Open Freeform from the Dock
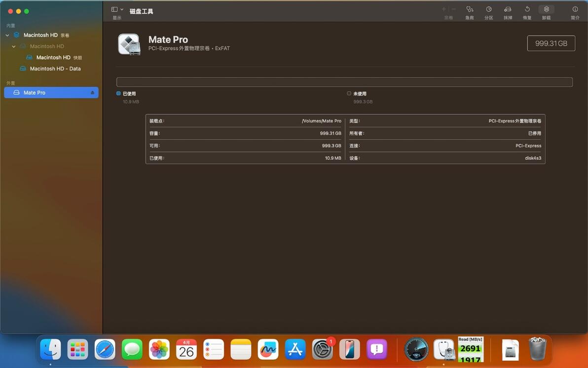The width and height of the screenshot is (588, 368). point(268,350)
